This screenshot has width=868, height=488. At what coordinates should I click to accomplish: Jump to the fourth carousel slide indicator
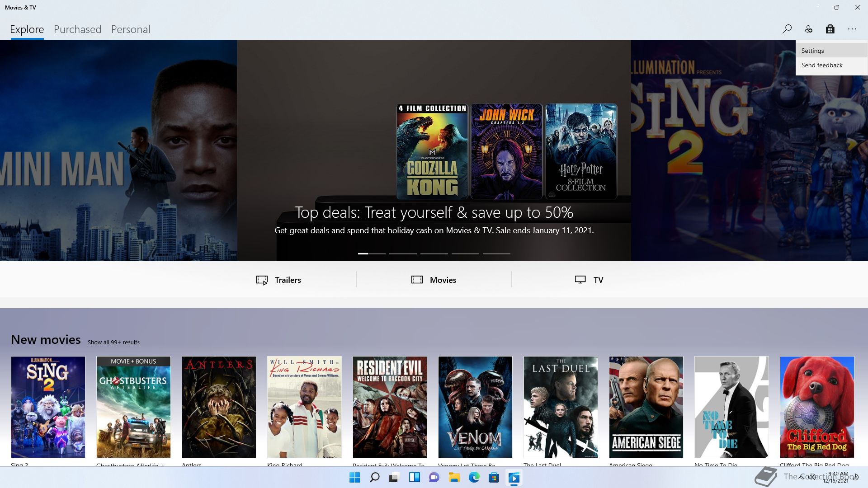coord(465,253)
